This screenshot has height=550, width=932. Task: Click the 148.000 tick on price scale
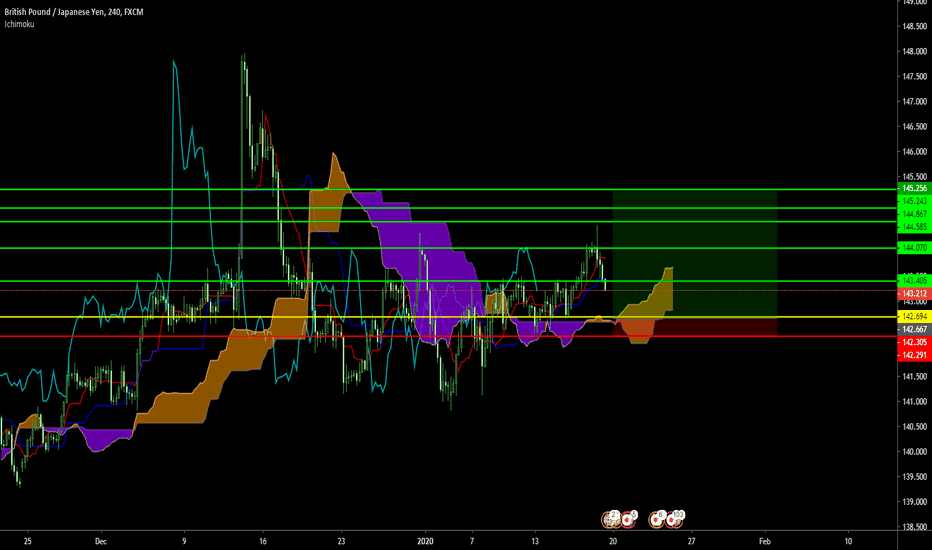tap(913, 51)
